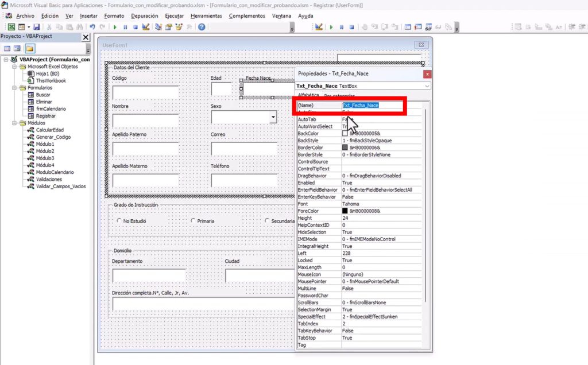Open the Depuración menu

(x=144, y=15)
